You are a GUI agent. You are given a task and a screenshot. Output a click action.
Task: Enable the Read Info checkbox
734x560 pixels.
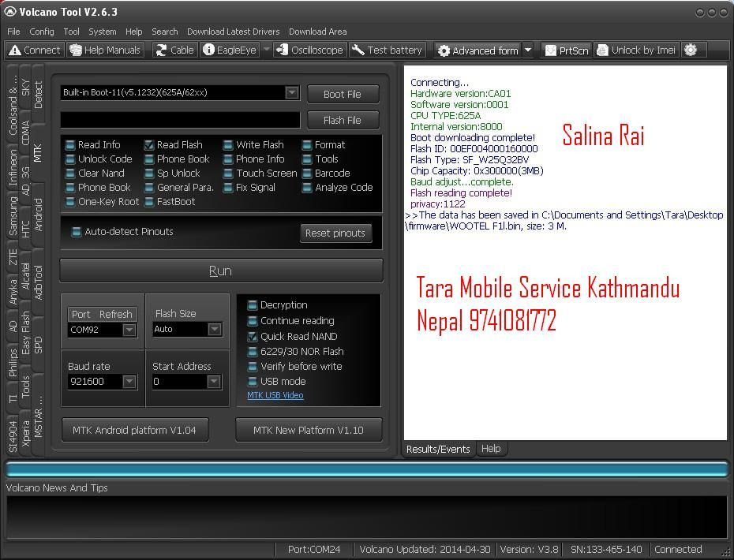(69, 145)
